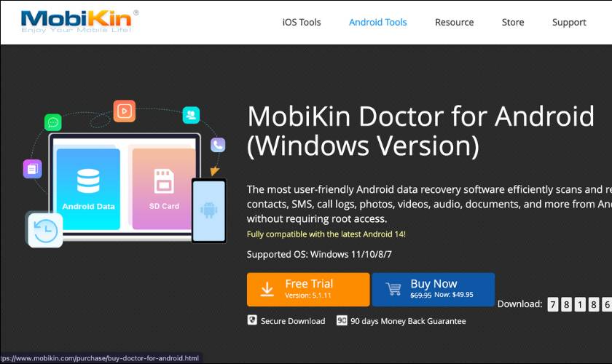Click the green chat message icon
The height and width of the screenshot is (364, 612).
coord(53,122)
